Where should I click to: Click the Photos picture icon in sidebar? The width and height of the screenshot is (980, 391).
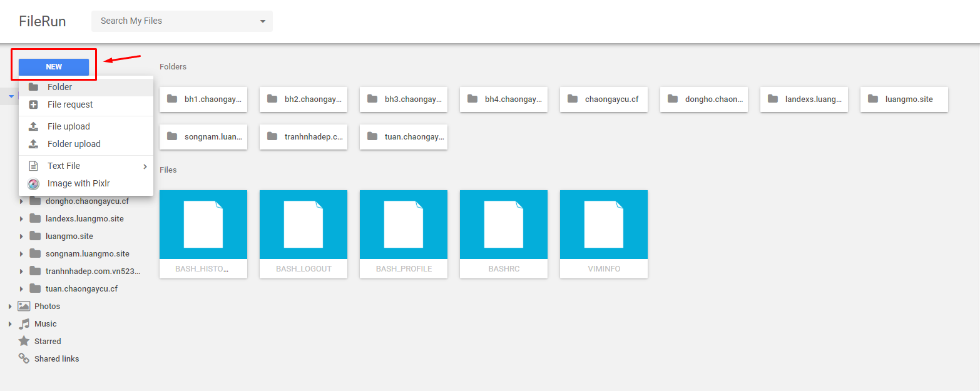pos(24,306)
